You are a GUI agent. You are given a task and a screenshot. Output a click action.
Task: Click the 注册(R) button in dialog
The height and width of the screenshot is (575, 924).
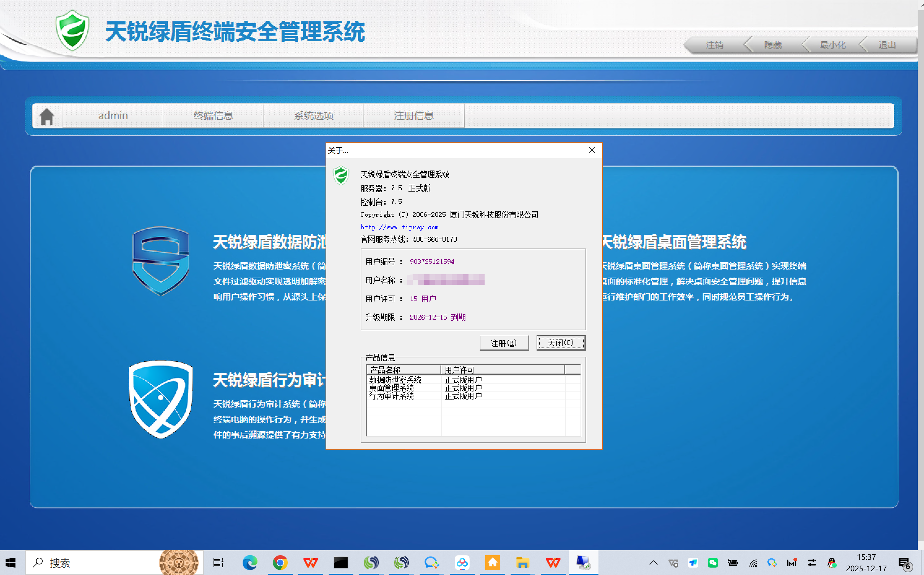[504, 343]
